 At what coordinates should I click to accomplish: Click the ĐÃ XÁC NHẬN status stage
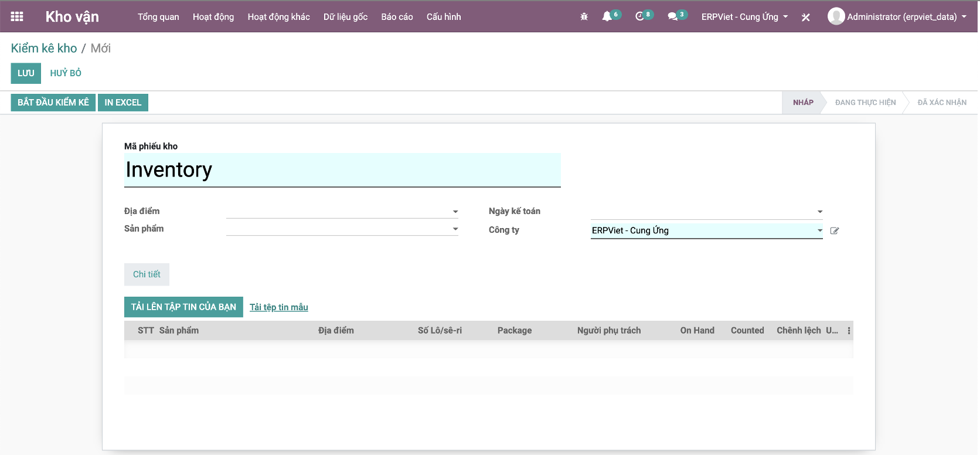pyautogui.click(x=942, y=103)
